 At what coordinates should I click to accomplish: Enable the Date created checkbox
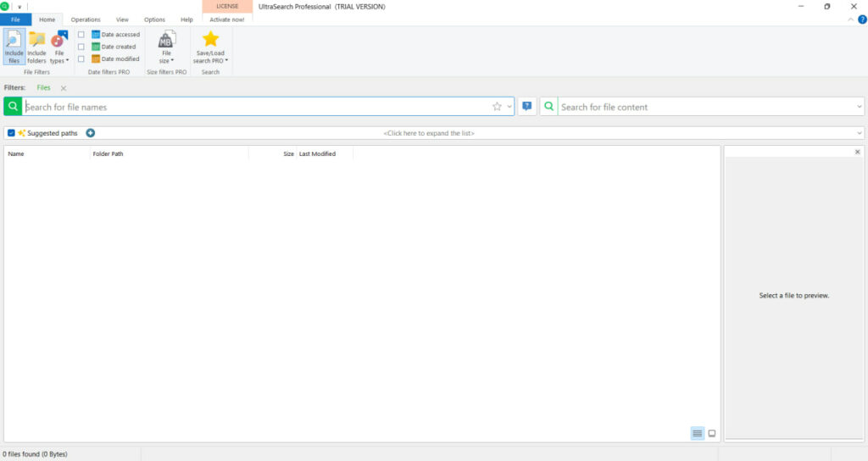(x=81, y=47)
